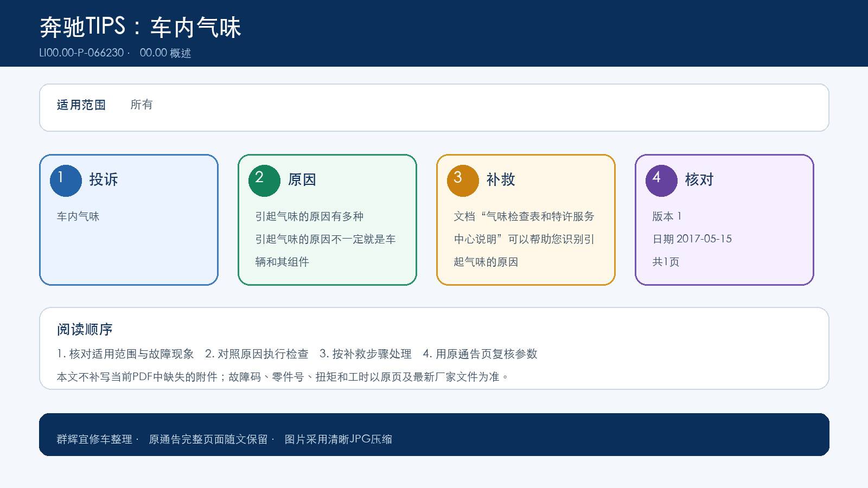Image resolution: width=868 pixels, height=488 pixels.
Task: Click the note starting 本文不补写当前PDF中缺失的附件
Action: coord(283,377)
